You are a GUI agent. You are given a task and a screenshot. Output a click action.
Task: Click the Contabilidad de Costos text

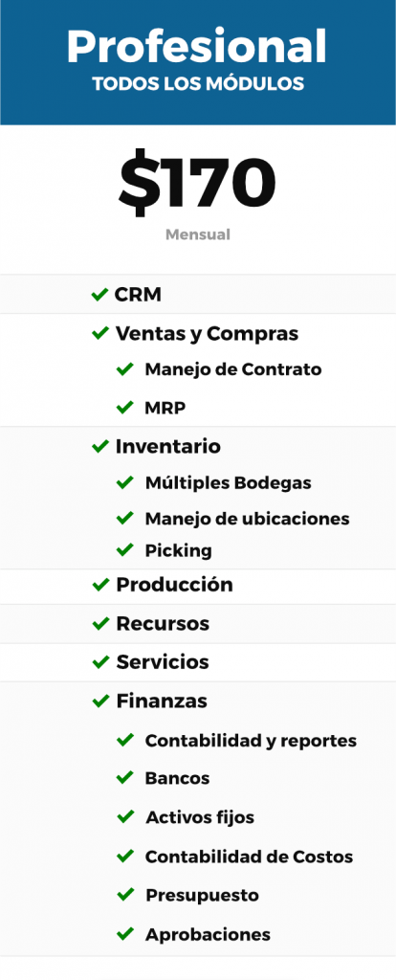250,857
